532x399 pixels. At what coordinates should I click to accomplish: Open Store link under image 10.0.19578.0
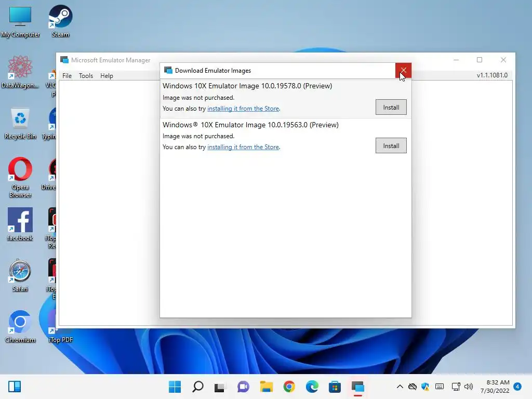(243, 109)
